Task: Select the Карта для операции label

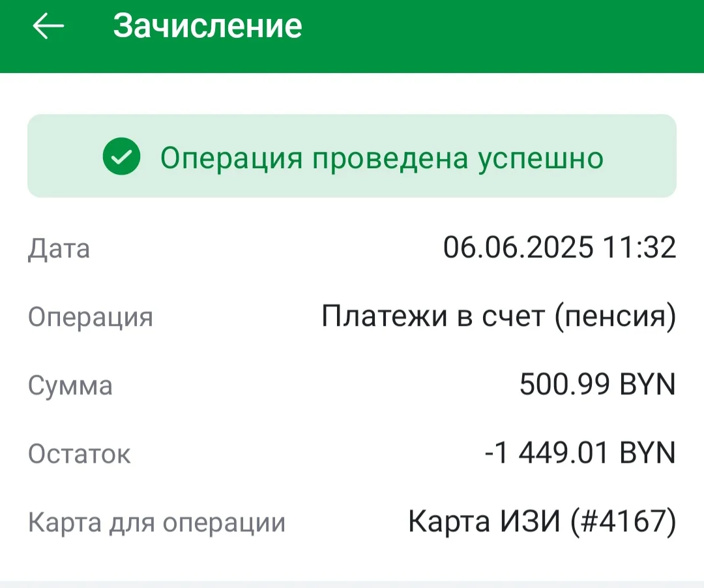Action: pyautogui.click(x=156, y=523)
